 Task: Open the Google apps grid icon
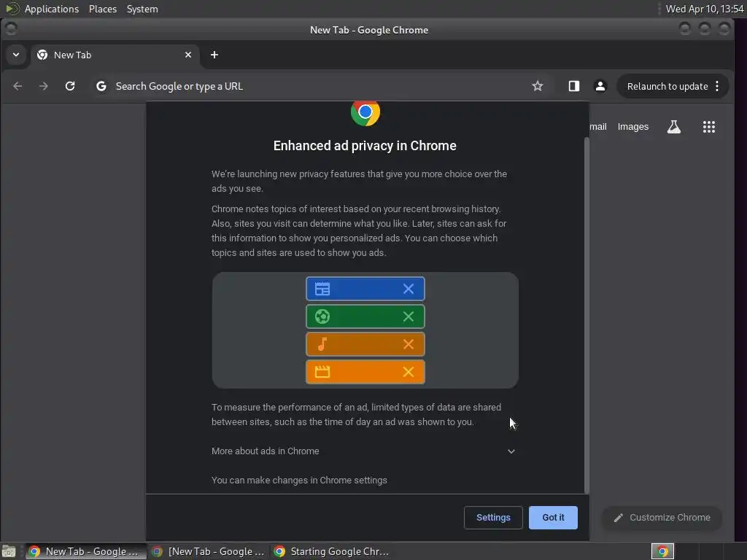click(x=708, y=127)
